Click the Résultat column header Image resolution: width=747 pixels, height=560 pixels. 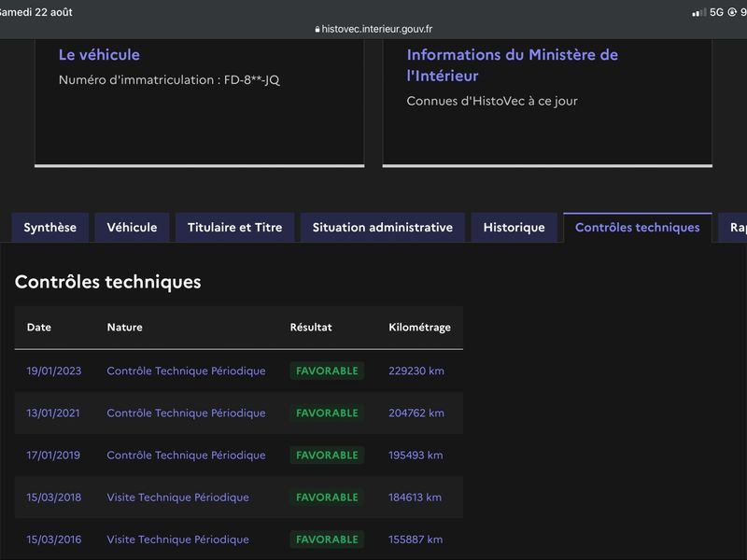coord(311,328)
